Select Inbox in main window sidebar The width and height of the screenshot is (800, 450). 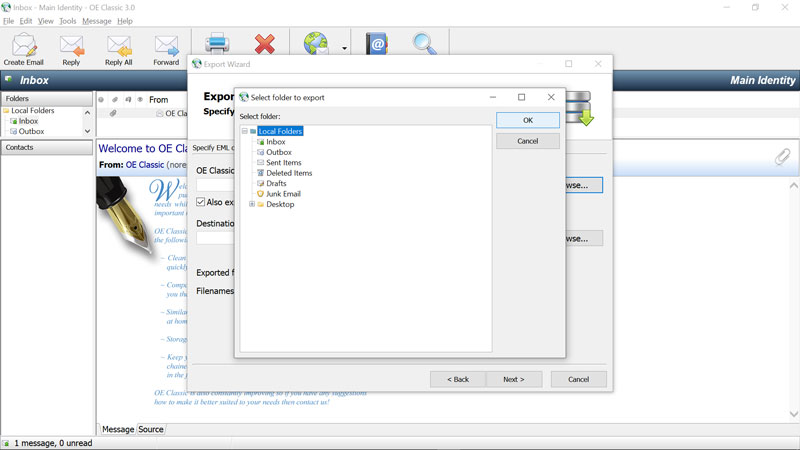pyautogui.click(x=28, y=121)
